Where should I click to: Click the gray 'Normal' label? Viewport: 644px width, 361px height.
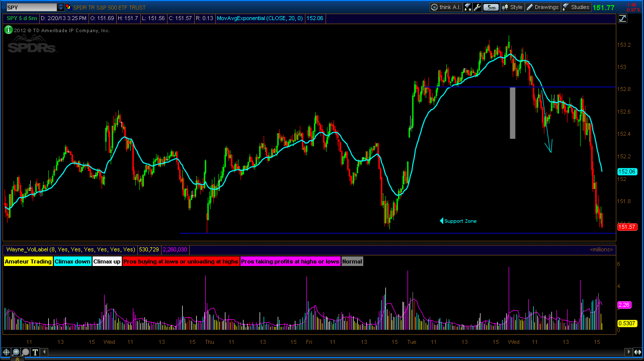point(352,261)
